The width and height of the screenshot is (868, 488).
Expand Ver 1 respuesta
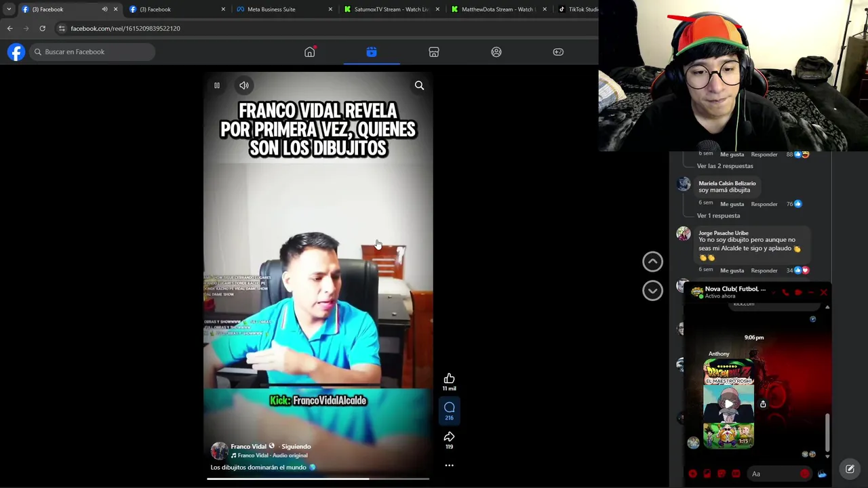coord(718,216)
